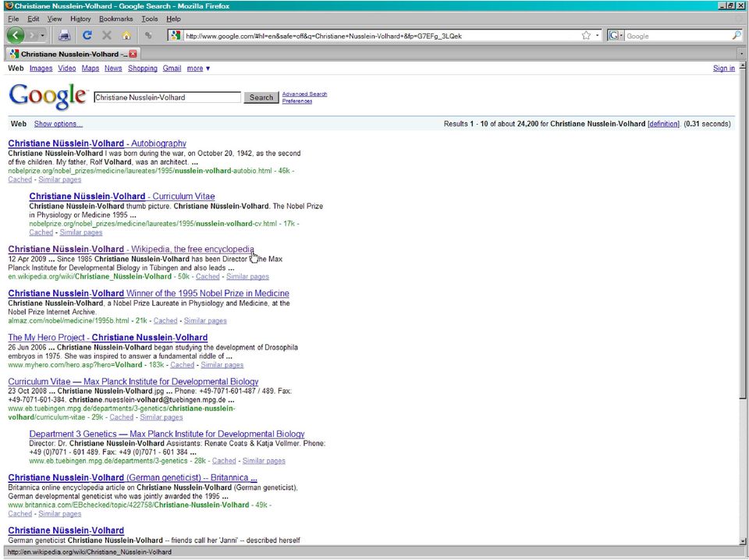Open the View menu
The image size is (749, 560).
click(55, 19)
